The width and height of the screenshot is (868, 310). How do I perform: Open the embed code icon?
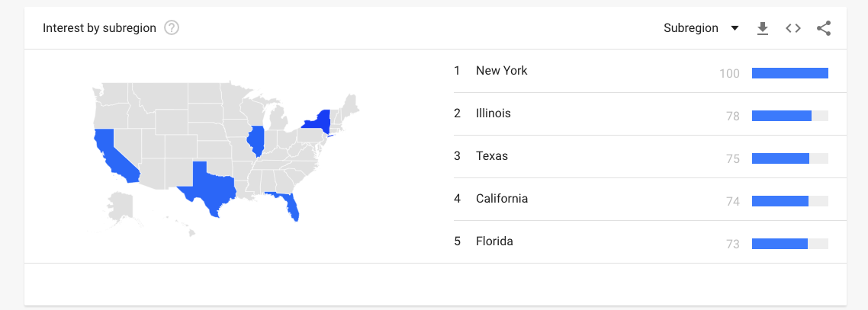[x=793, y=28]
